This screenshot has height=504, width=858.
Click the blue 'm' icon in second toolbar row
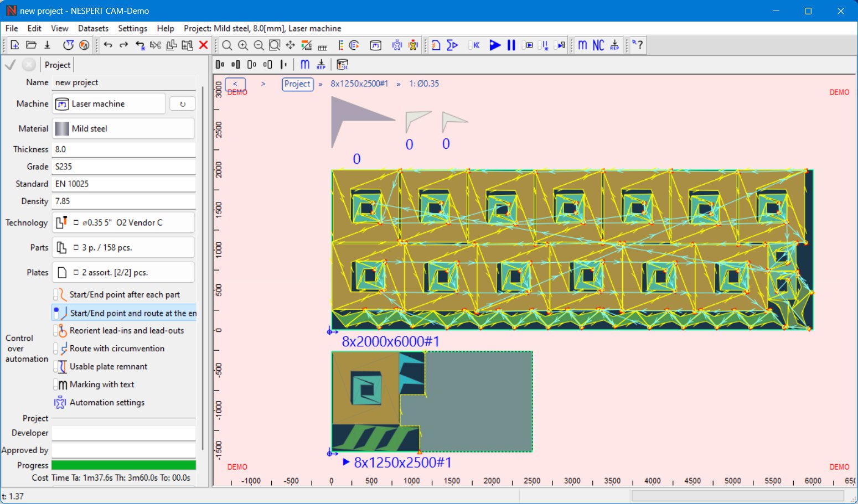click(x=305, y=64)
